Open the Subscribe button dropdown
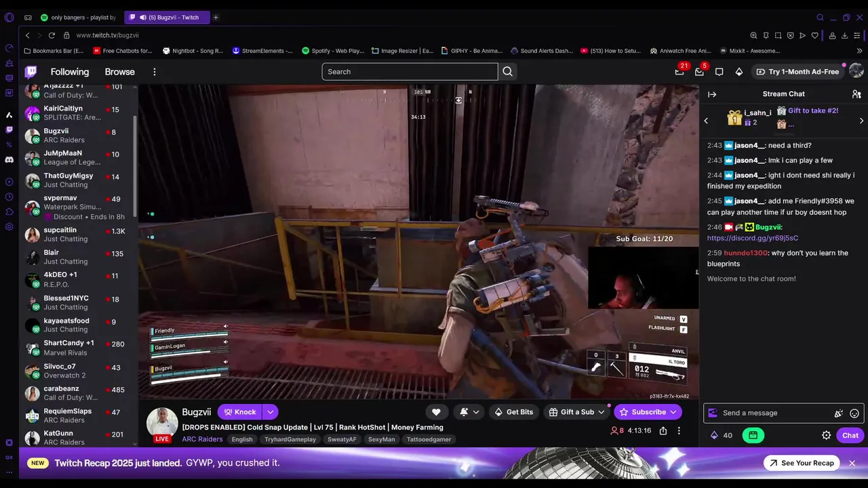Image resolution: width=868 pixels, height=488 pixels. [673, 412]
